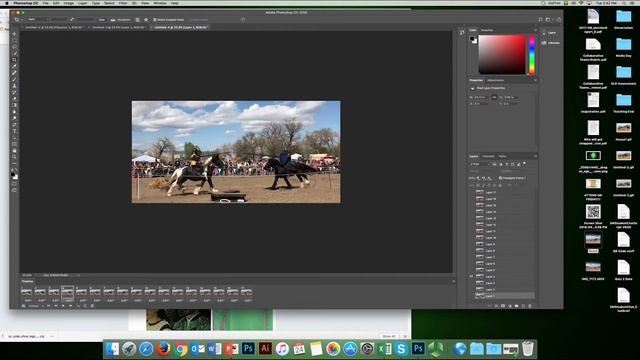Click the Clear button in crop options
Viewport: 640px width, 360px height.
tap(101, 20)
